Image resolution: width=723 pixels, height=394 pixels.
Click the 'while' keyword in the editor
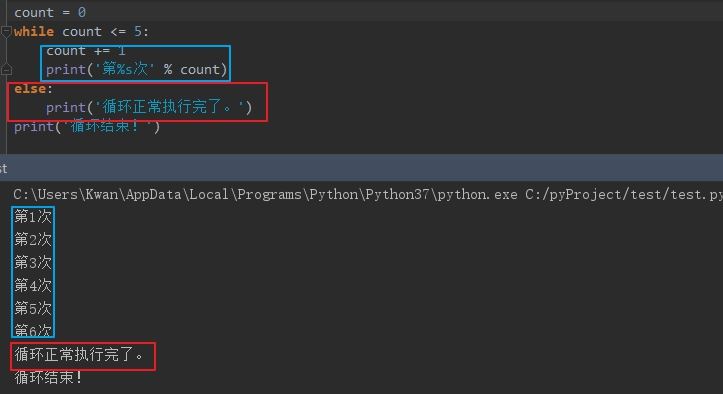pos(34,32)
